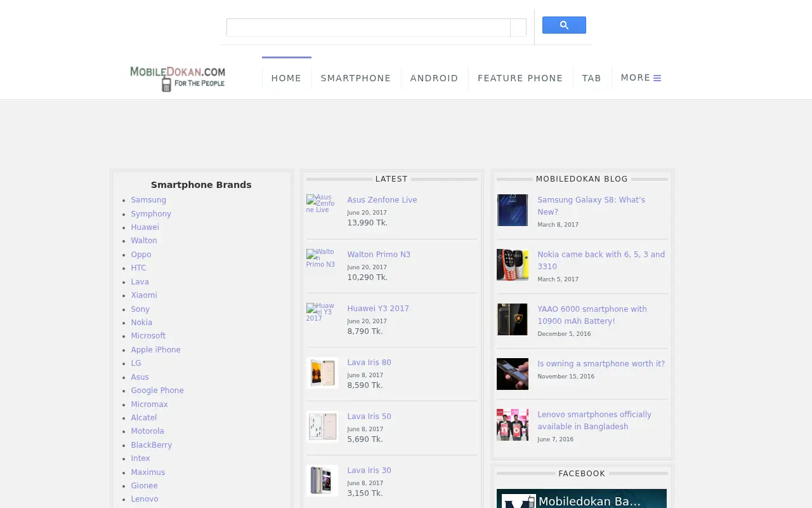Open the Lava Iris 30 listing
812x508 pixels.
369,471
